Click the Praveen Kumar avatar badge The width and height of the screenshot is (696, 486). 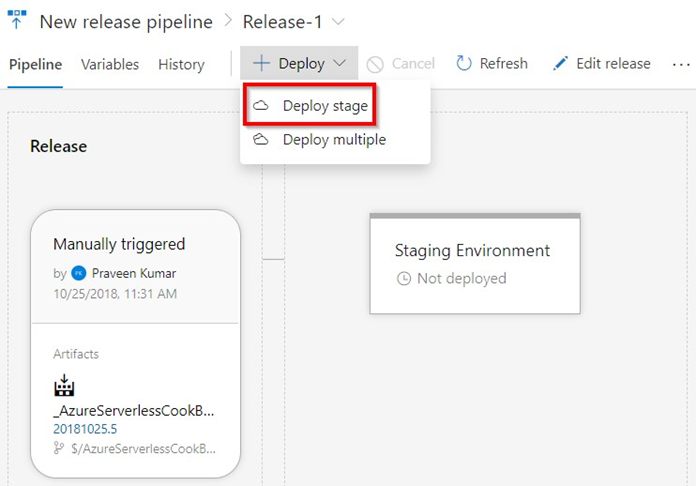pos(79,273)
